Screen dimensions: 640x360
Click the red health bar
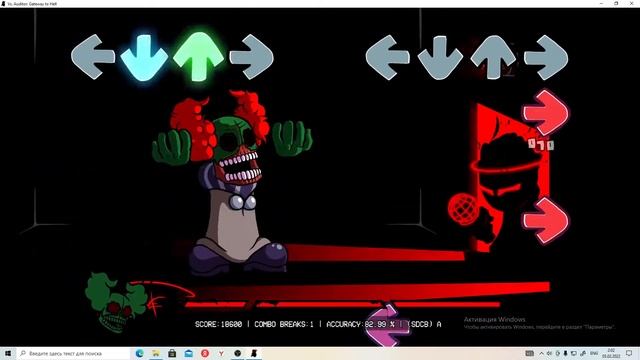(342, 304)
